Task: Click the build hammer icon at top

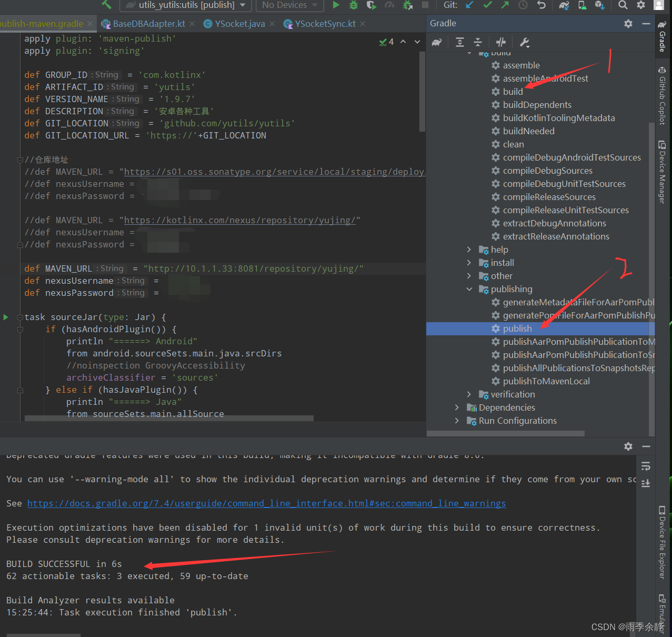Action: coord(107,5)
